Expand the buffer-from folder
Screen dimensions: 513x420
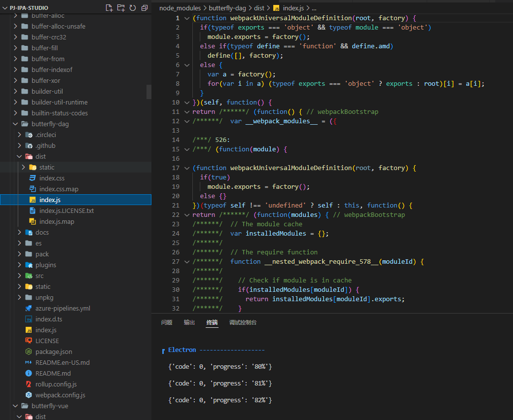click(15, 59)
